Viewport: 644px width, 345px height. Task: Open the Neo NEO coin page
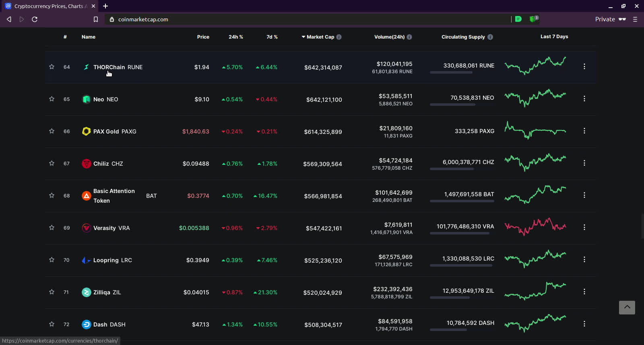pyautogui.click(x=106, y=99)
